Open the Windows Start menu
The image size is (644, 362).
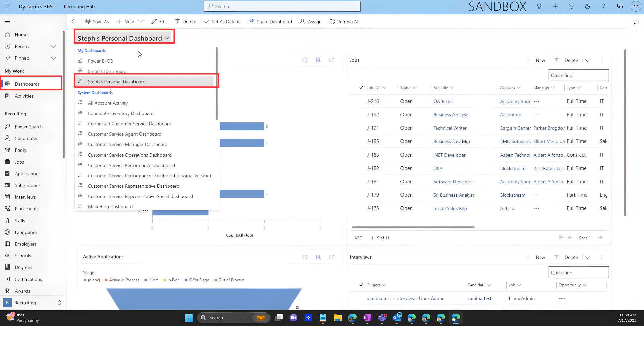[x=189, y=318]
